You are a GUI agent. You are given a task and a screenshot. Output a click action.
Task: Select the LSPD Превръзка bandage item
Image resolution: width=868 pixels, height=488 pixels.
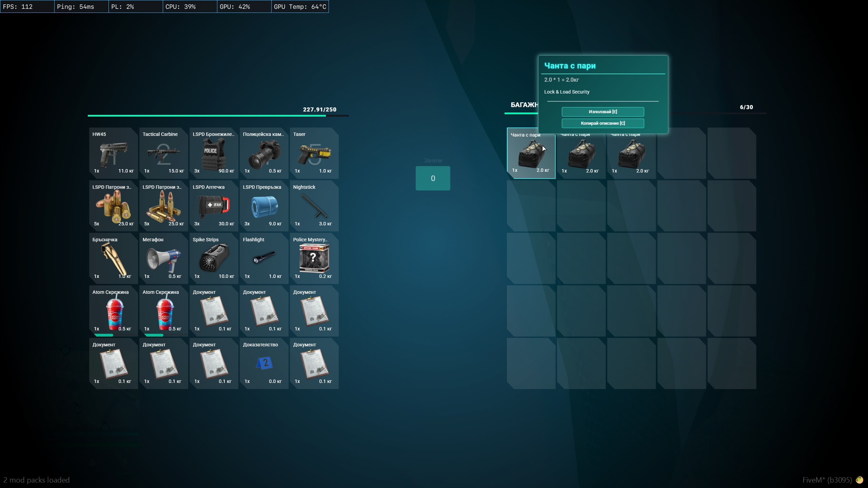264,206
